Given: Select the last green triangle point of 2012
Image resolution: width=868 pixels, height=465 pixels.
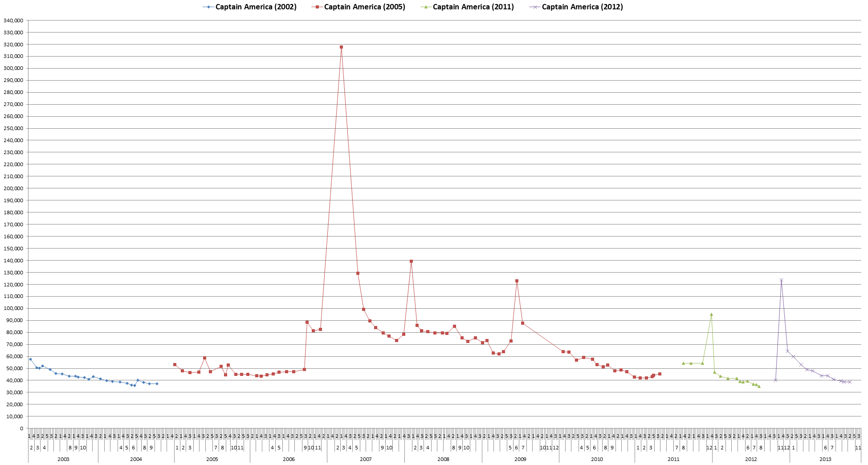Looking at the screenshot, I should click(759, 386).
